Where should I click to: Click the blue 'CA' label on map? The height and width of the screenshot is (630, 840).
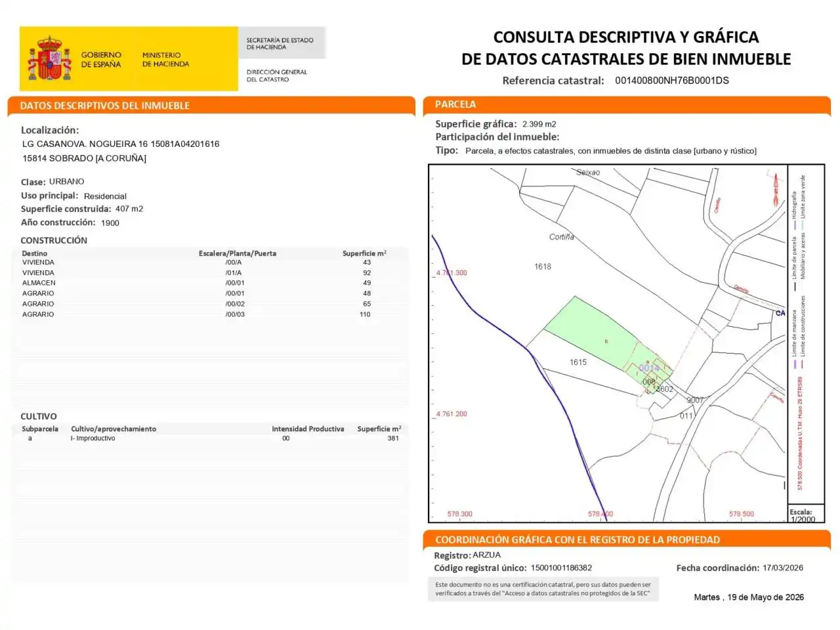780,313
